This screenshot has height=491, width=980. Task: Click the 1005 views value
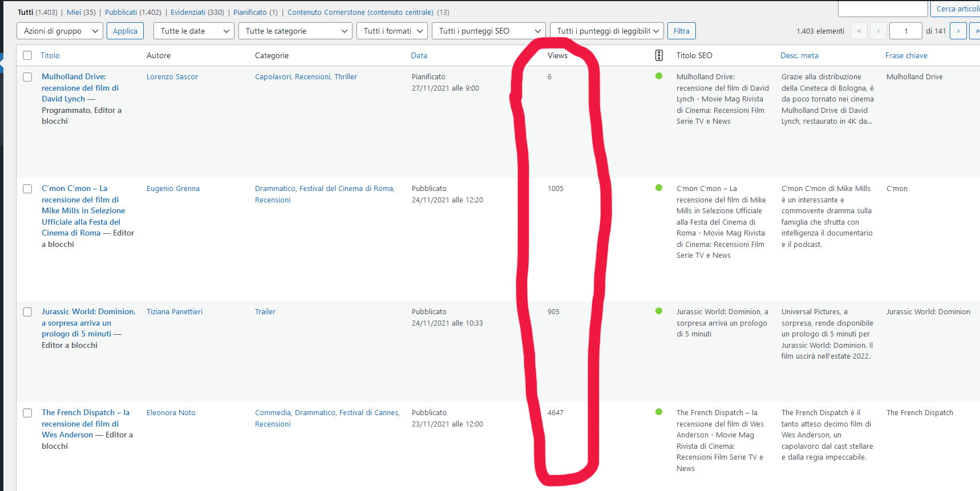tap(556, 188)
